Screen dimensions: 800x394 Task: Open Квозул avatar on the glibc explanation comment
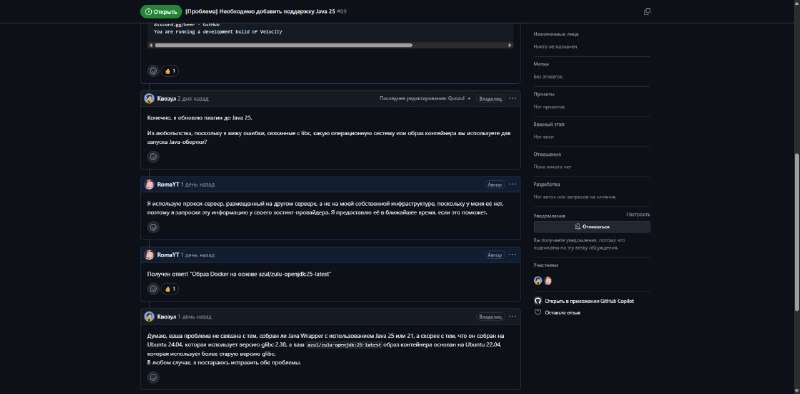point(149,316)
